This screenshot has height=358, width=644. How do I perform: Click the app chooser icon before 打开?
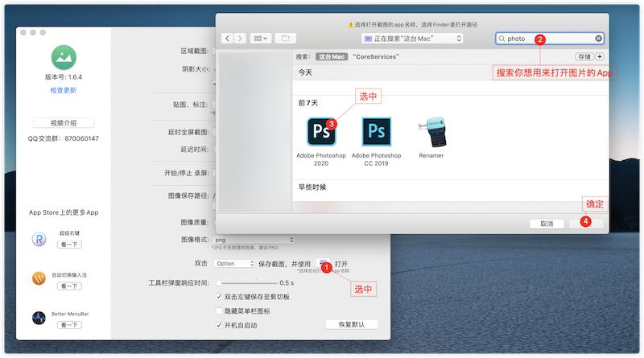click(x=324, y=264)
